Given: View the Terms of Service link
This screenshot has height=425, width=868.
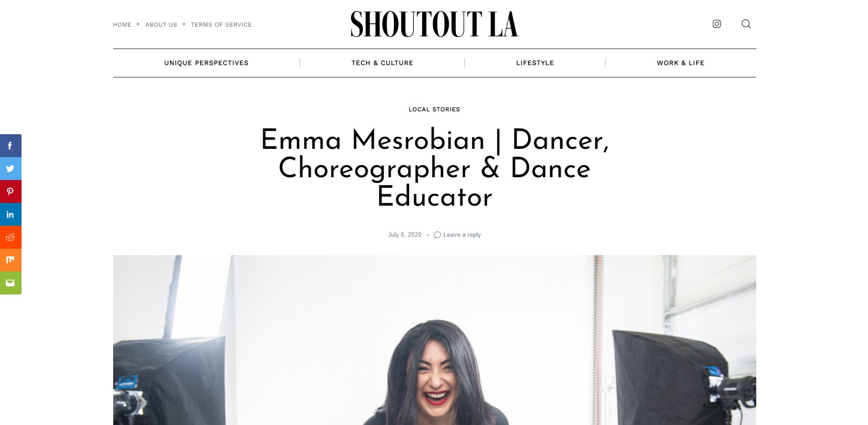Looking at the screenshot, I should 221,25.
